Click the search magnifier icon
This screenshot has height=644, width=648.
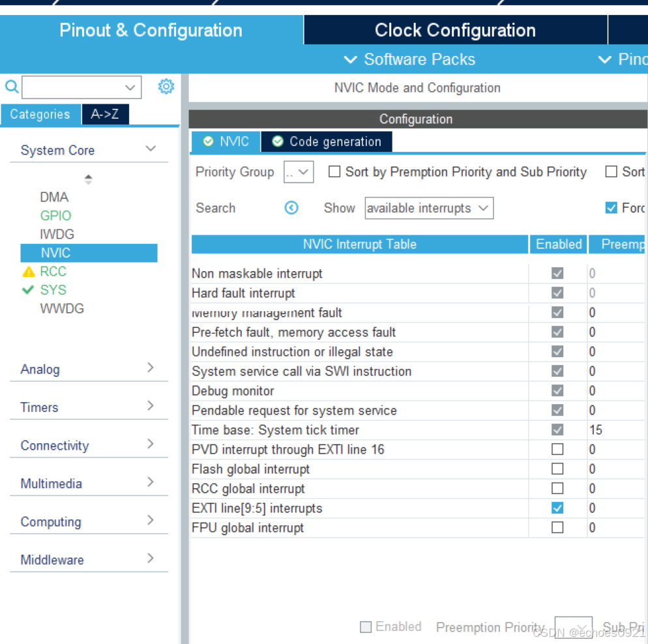tap(12, 86)
